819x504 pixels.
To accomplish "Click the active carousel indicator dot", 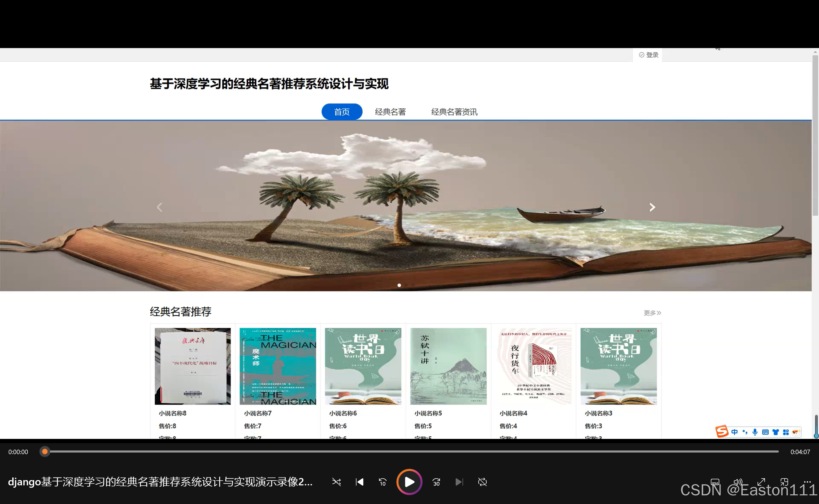I will 399,285.
